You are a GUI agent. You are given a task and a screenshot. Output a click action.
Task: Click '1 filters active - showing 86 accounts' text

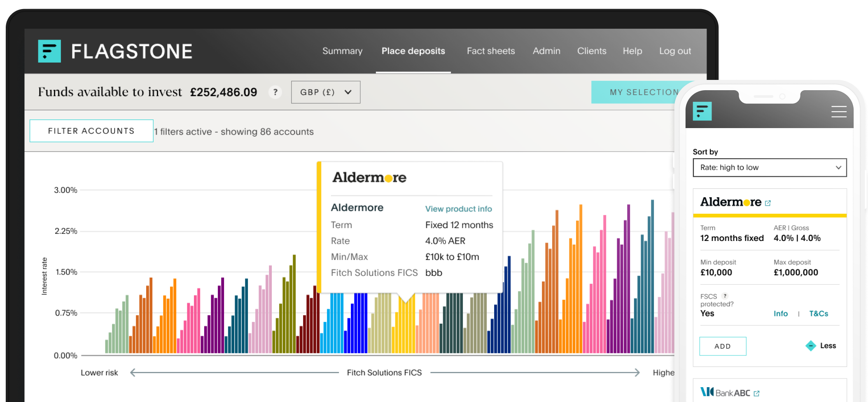(x=234, y=132)
